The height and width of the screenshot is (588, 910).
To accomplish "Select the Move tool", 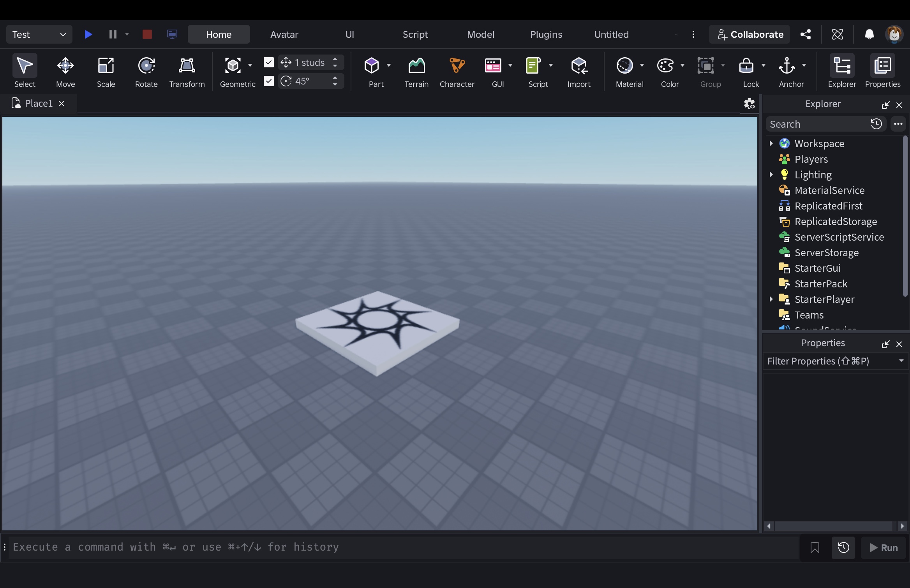I will pos(65,72).
